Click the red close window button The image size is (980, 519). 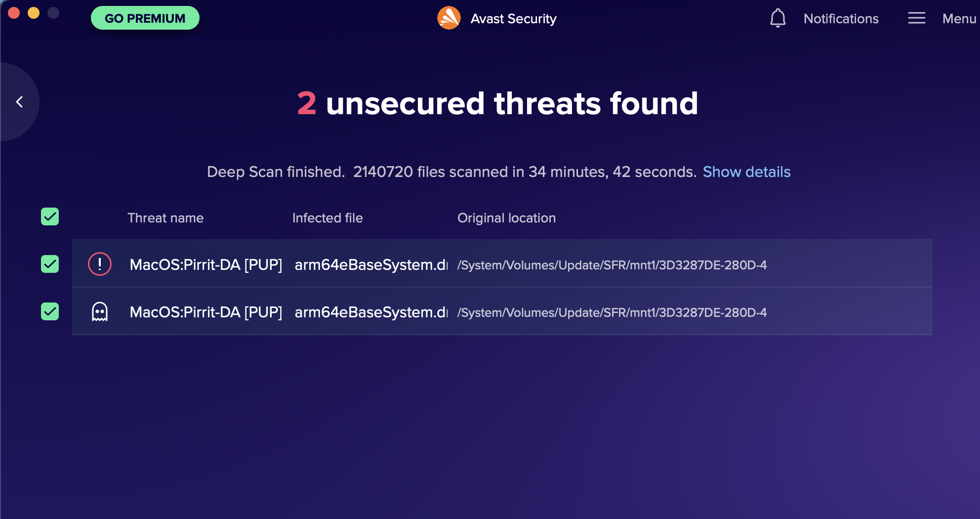[14, 13]
